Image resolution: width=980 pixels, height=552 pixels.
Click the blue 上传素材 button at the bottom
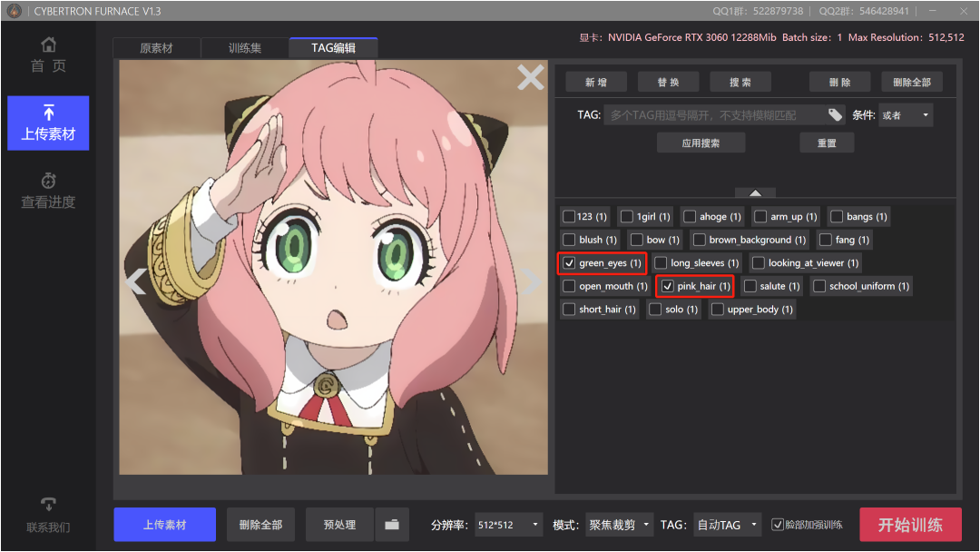[165, 525]
